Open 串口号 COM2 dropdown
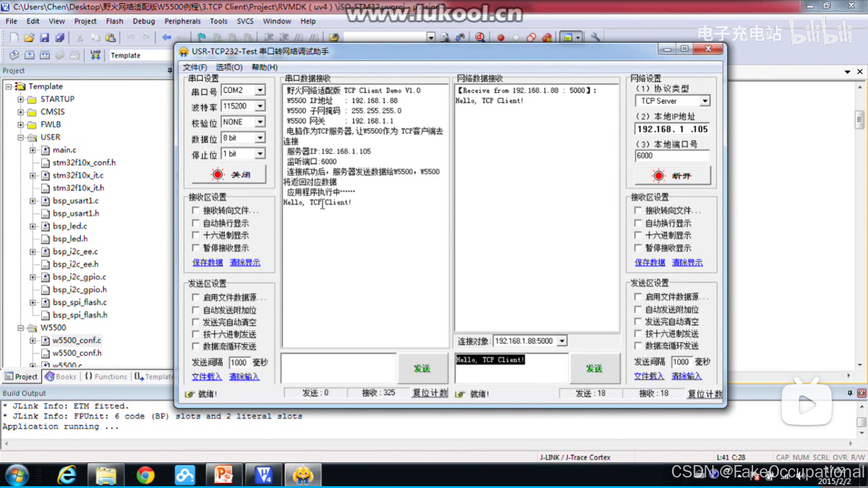The height and width of the screenshot is (488, 868). click(x=260, y=90)
